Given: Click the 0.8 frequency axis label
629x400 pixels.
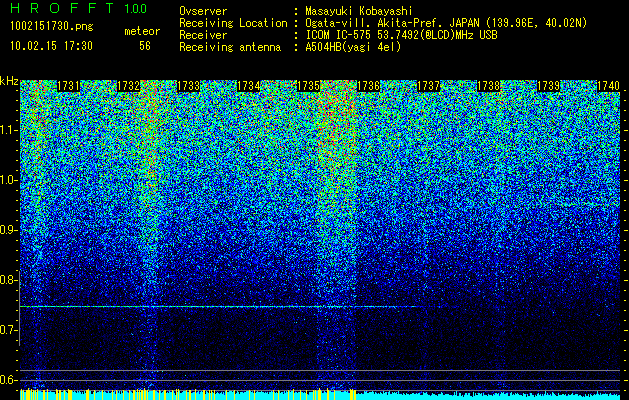Looking at the screenshot, I should 7,280.
